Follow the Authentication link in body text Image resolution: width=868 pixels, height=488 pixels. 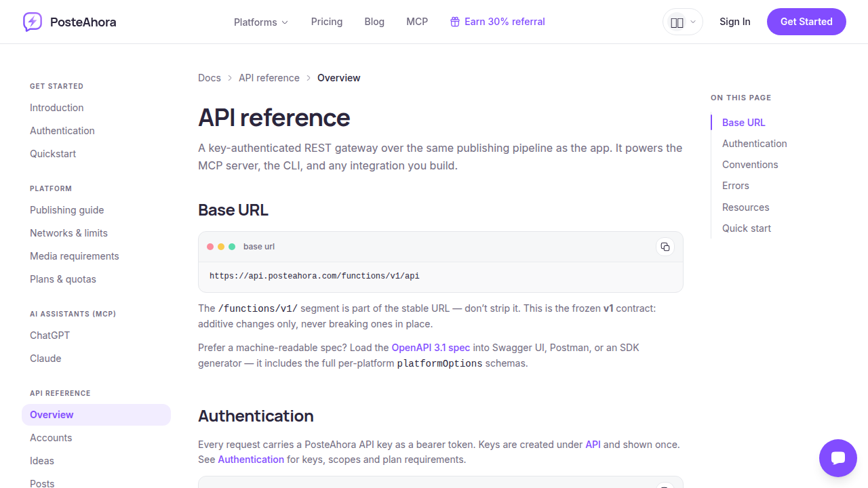(x=251, y=460)
